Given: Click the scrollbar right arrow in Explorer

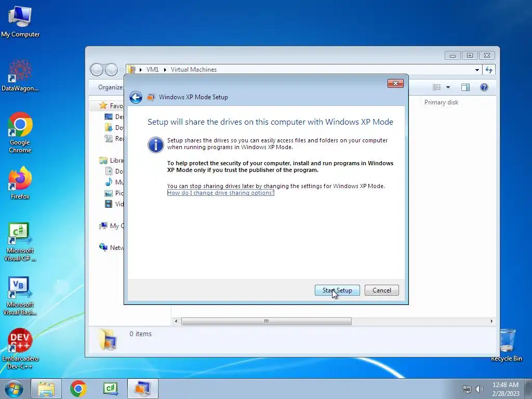Looking at the screenshot, I should (x=491, y=321).
